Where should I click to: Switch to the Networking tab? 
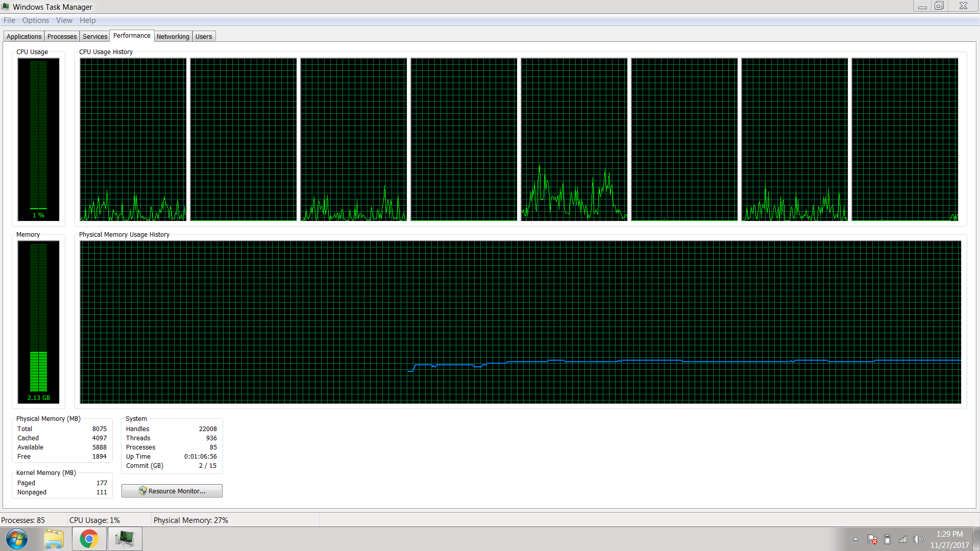pos(173,37)
